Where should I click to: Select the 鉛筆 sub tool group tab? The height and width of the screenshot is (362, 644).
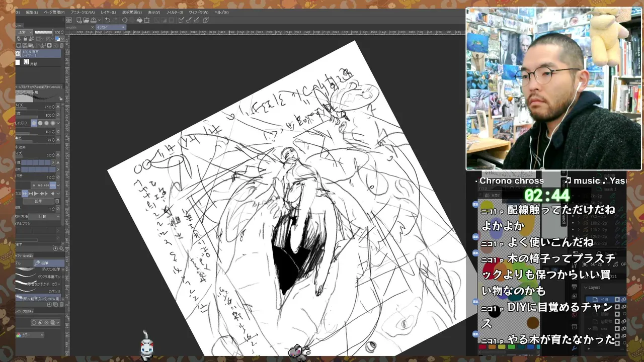49,263
